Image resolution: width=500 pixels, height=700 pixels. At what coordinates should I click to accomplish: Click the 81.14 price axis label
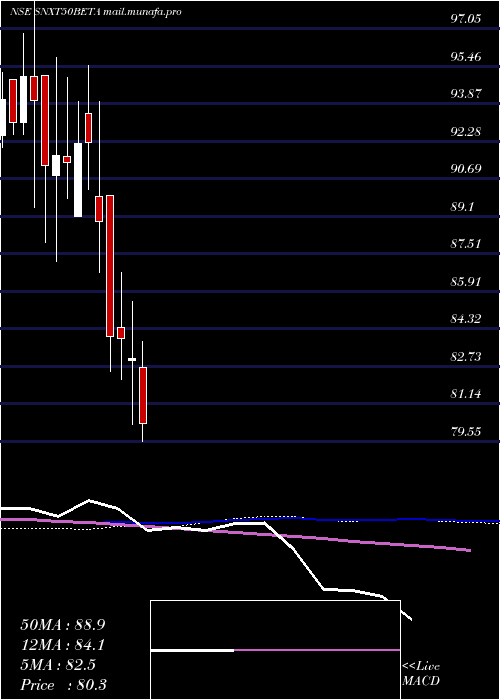coord(466,394)
